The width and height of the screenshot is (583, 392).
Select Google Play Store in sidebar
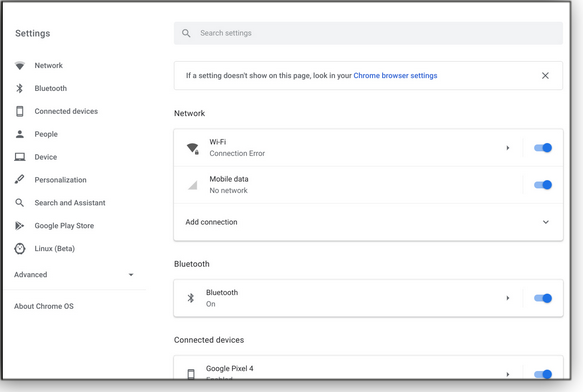[64, 226]
